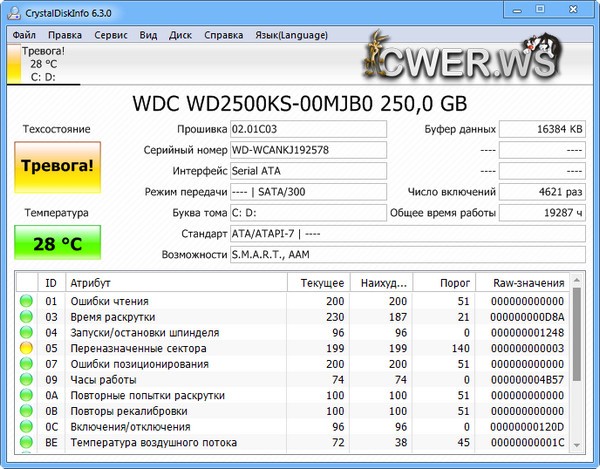This screenshot has height=469, width=600.
Task: Open the Диск menu
Action: 181,34
